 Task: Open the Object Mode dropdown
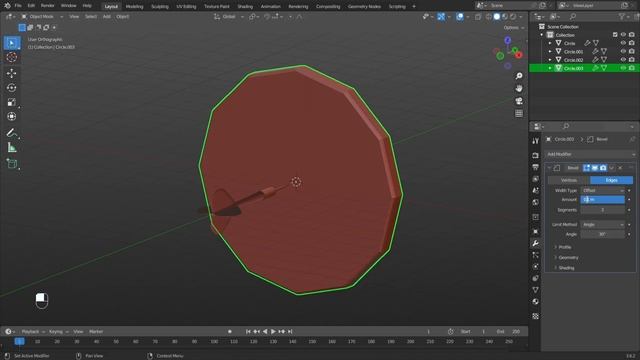(x=42, y=17)
